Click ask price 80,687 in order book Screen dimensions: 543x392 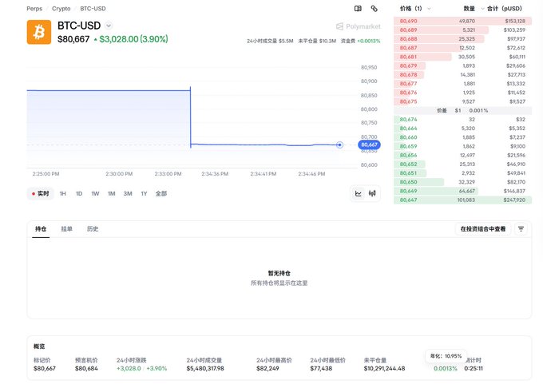tap(408, 48)
